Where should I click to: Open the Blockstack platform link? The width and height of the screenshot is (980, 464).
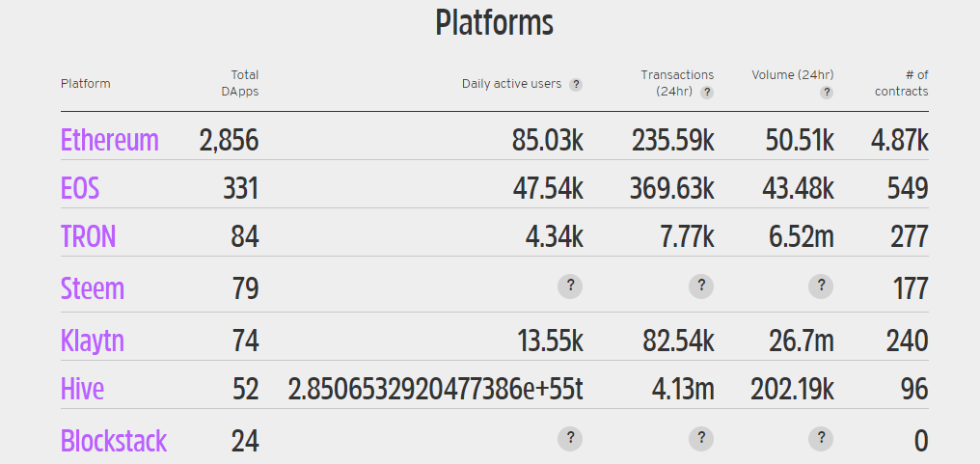coord(113,440)
